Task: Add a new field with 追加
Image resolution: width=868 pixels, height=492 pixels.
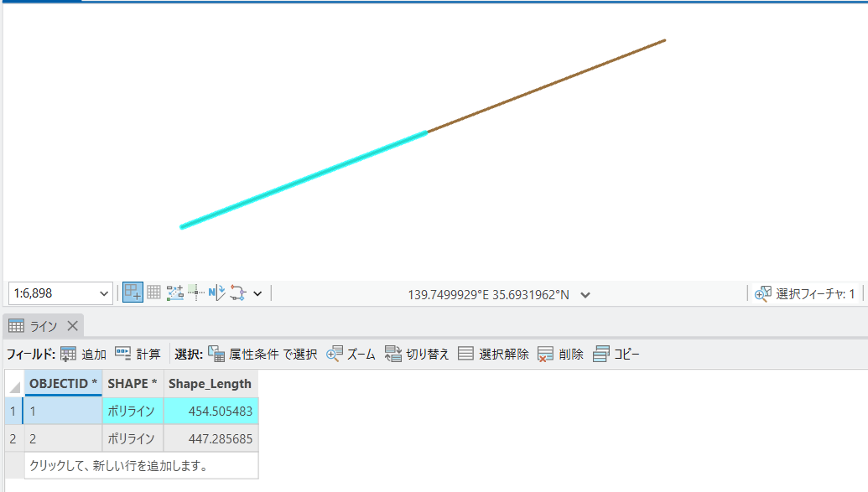Action: 83,354
